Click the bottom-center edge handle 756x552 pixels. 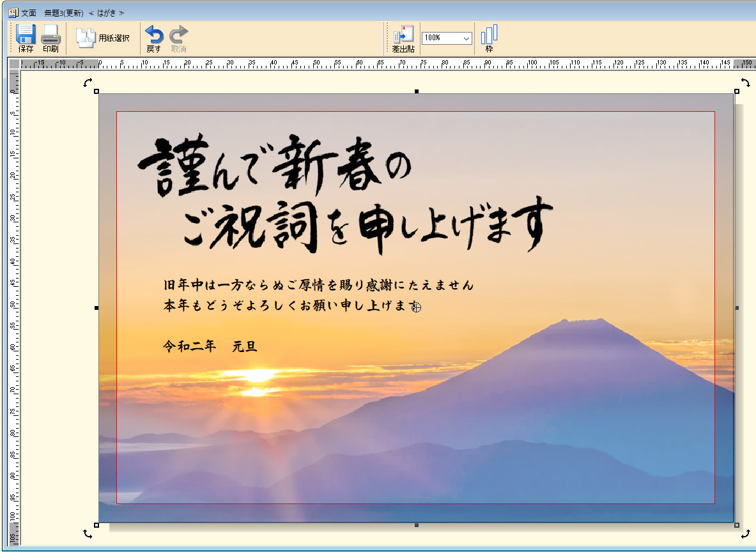pyautogui.click(x=417, y=525)
